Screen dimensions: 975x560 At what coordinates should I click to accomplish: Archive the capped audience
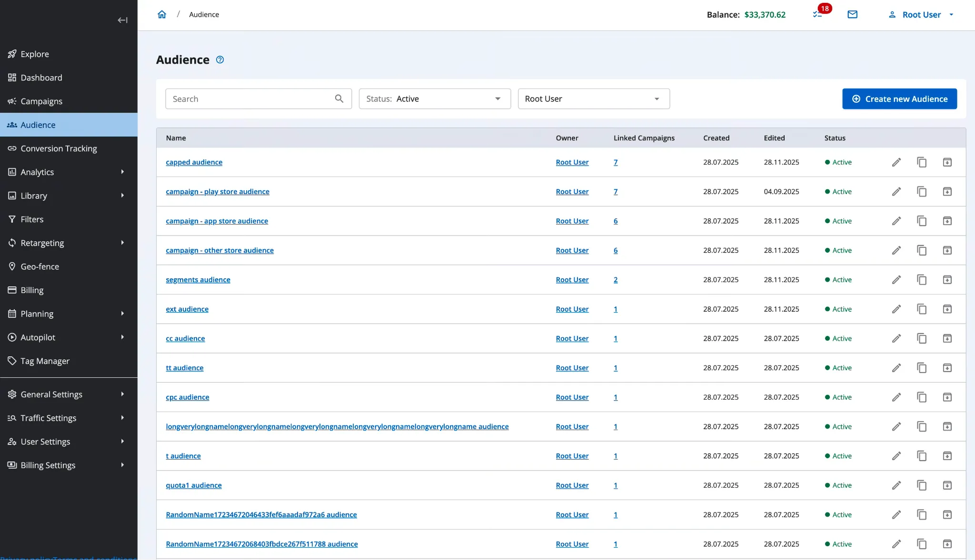pyautogui.click(x=947, y=162)
